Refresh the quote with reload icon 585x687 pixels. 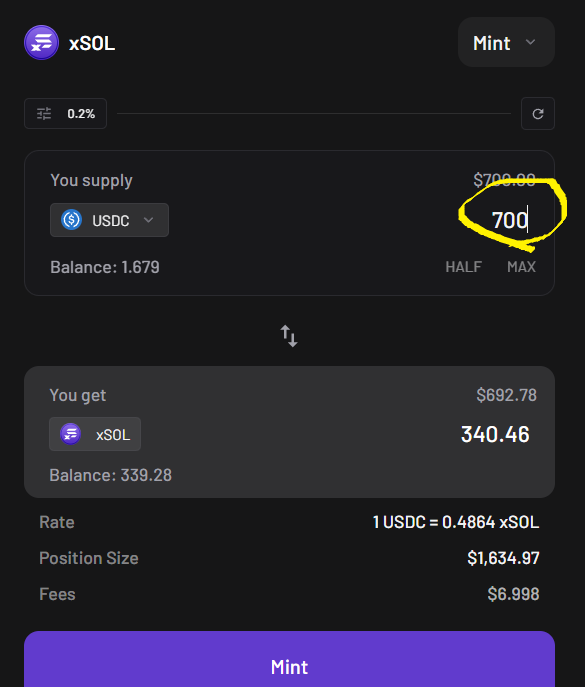[538, 114]
